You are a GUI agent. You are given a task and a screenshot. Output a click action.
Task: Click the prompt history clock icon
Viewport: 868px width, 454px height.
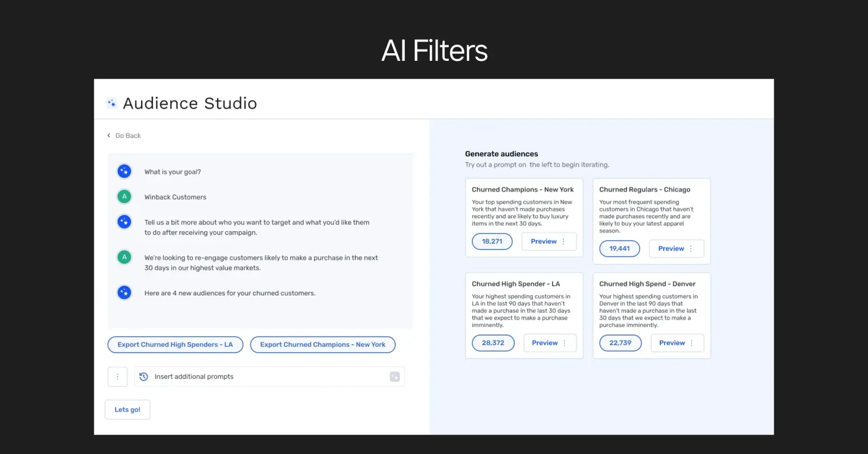144,376
